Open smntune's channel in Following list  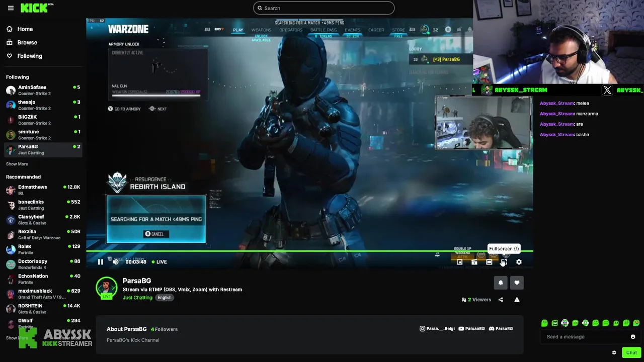43,134
